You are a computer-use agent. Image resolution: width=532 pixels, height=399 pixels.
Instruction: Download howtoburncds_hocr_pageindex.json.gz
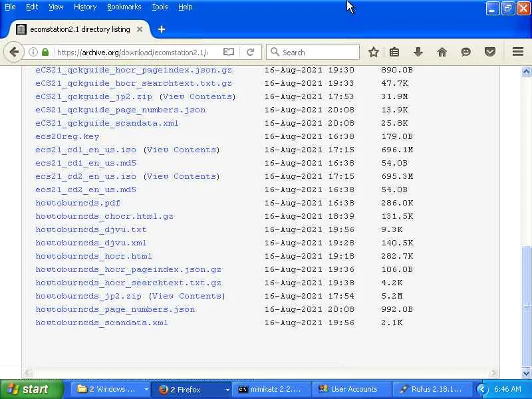[128, 269]
